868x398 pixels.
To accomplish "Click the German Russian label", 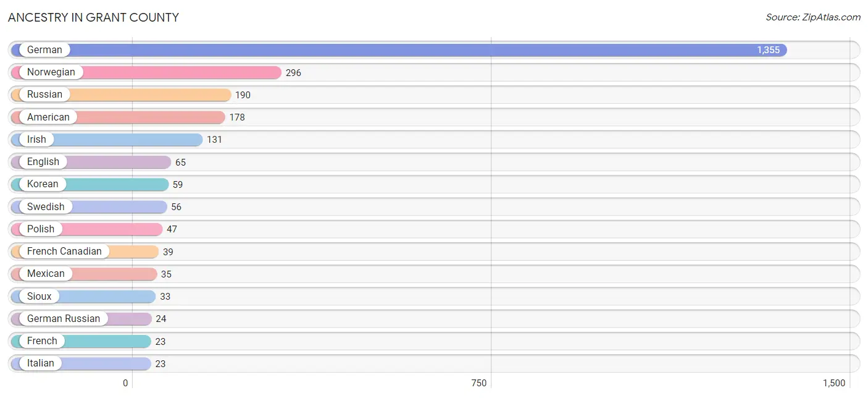I will coord(64,318).
